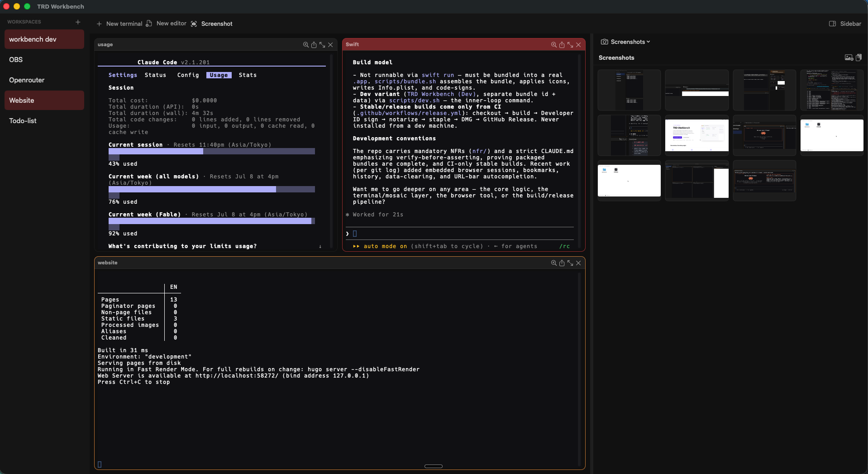This screenshot has height=474, width=868.
Task: Click the all models 76% usage bar
Action: [212, 189]
